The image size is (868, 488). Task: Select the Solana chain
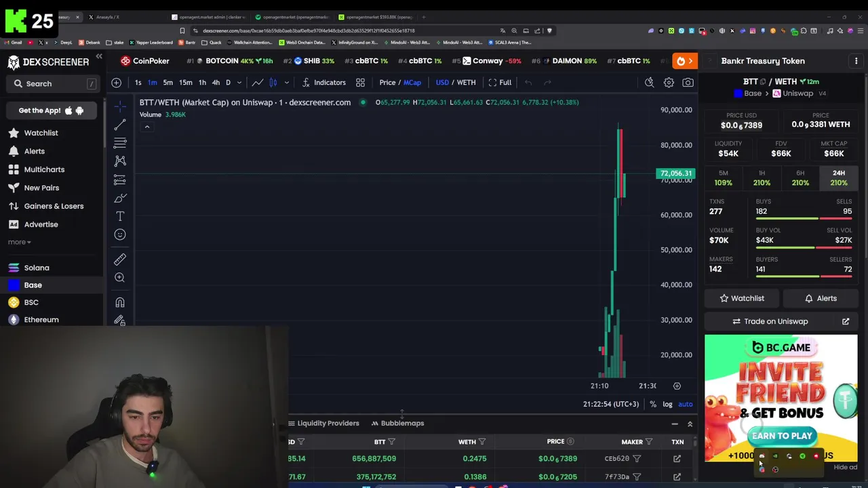(37, 268)
